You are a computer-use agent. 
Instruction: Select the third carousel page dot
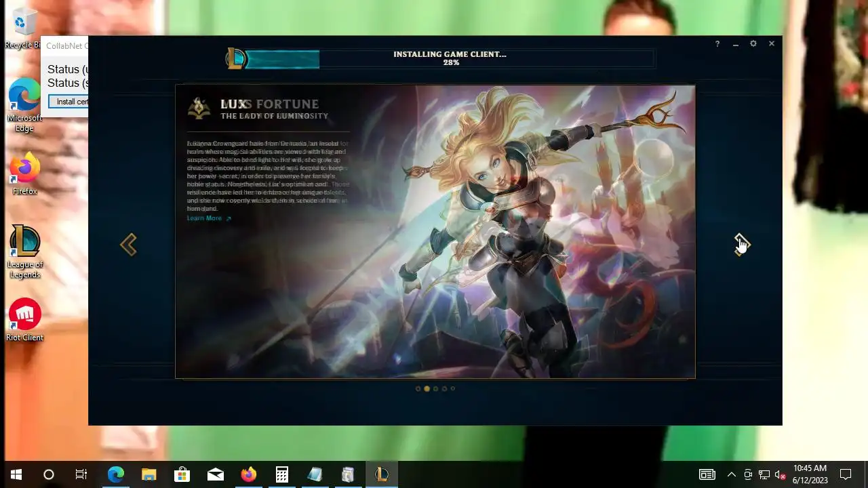coord(435,389)
